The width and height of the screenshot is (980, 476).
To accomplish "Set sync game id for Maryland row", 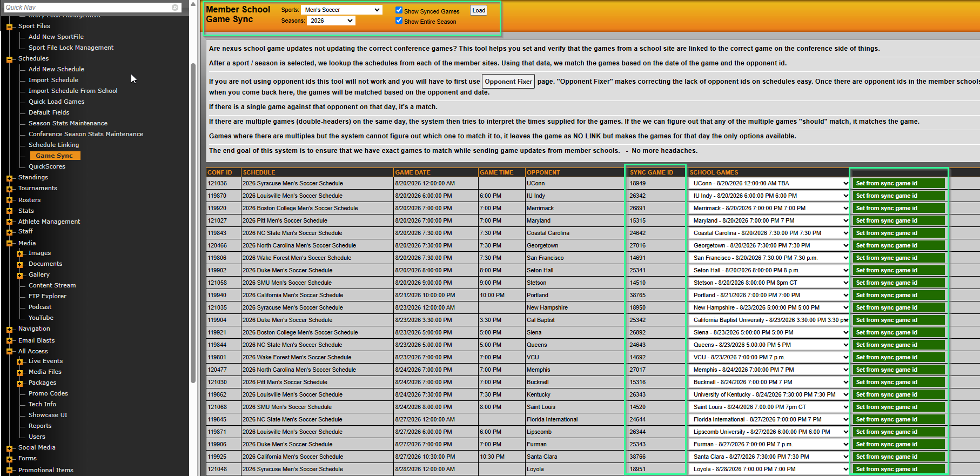I will [x=899, y=220].
